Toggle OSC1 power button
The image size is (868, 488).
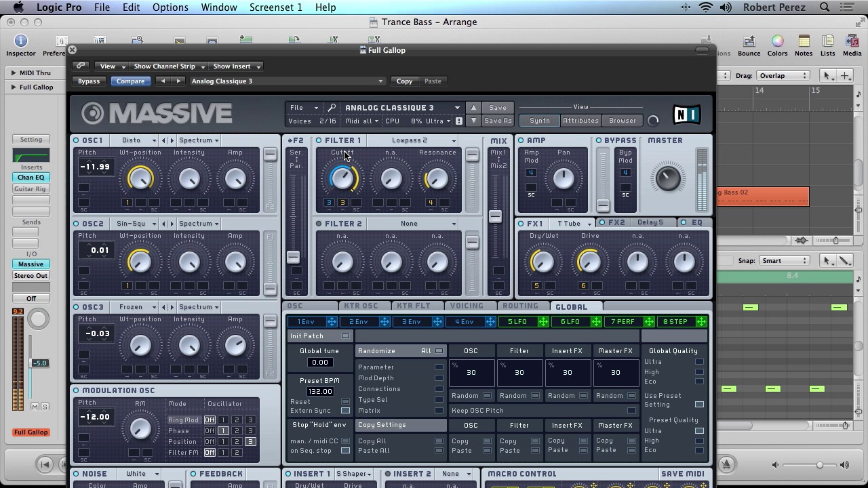click(x=76, y=140)
